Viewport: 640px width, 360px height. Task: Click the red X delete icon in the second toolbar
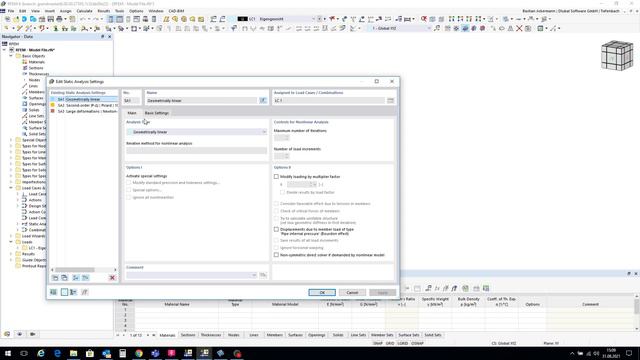(519, 29)
